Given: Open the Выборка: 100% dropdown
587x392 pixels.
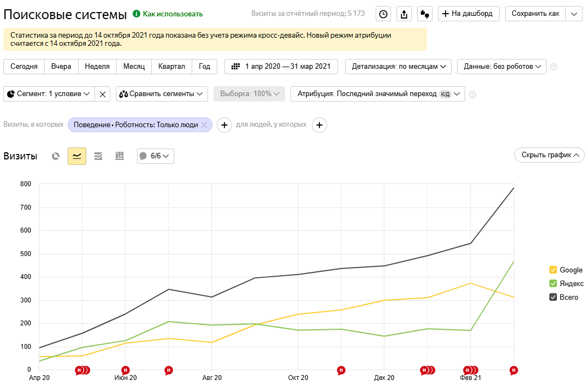Looking at the screenshot, I should point(250,94).
